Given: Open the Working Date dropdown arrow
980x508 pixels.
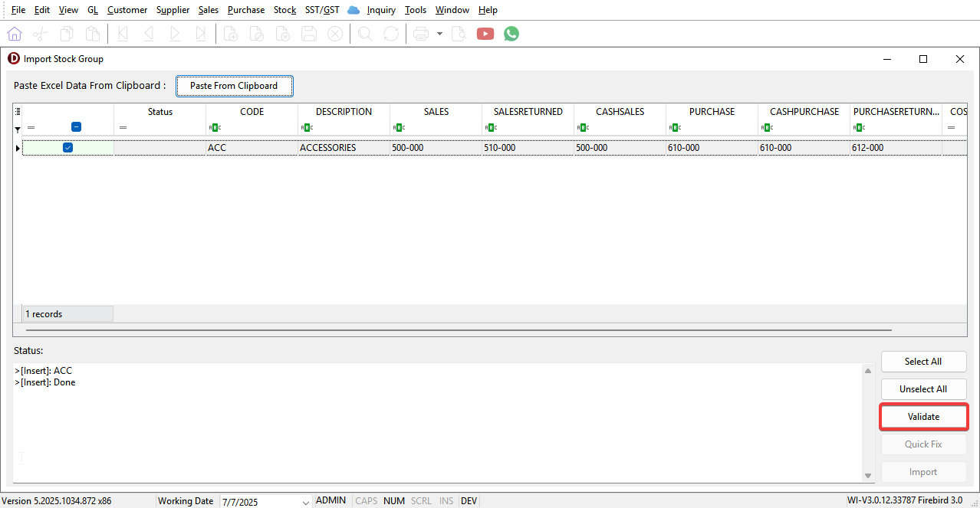Looking at the screenshot, I should coord(305,502).
